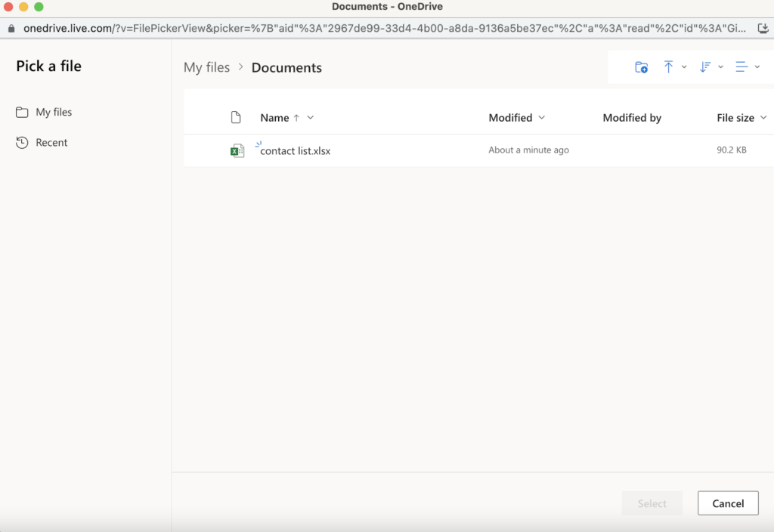Open File size column dropdown chevron
Viewport: 774px width, 532px height.
pyautogui.click(x=763, y=117)
